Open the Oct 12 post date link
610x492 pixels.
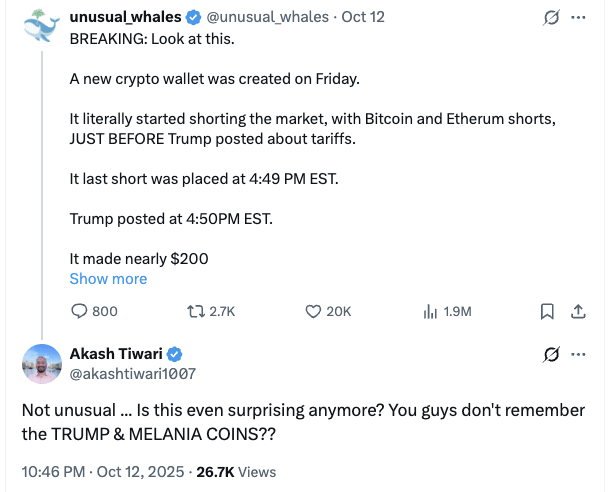coord(362,17)
